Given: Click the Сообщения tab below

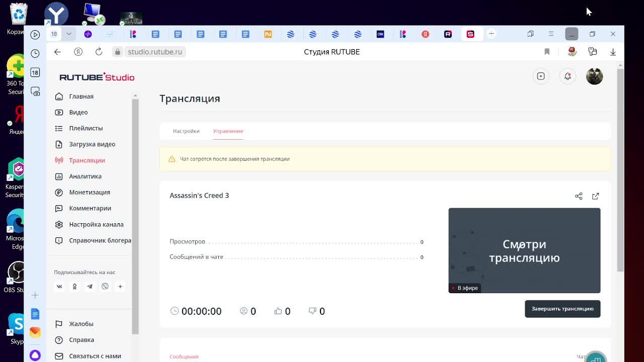Looking at the screenshot, I should tap(184, 356).
